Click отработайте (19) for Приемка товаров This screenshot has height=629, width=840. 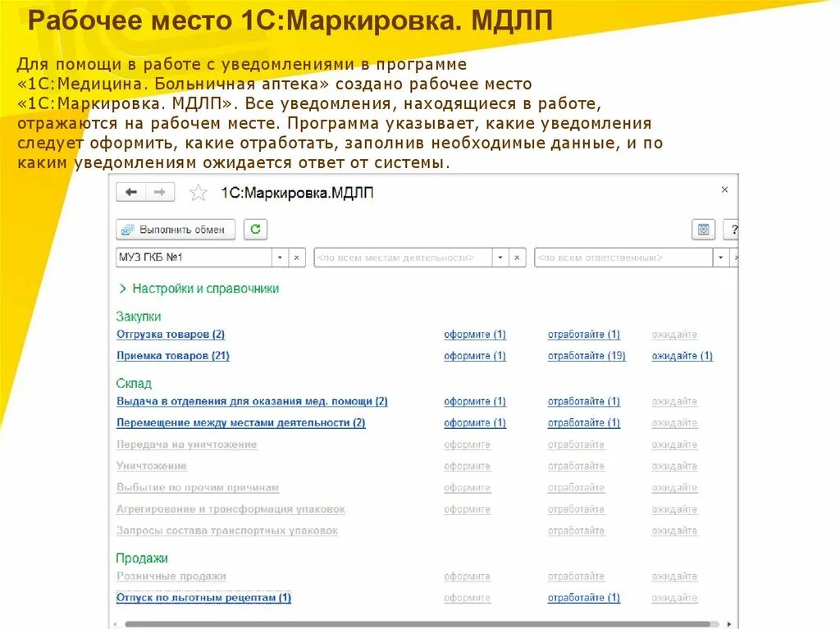coord(586,356)
